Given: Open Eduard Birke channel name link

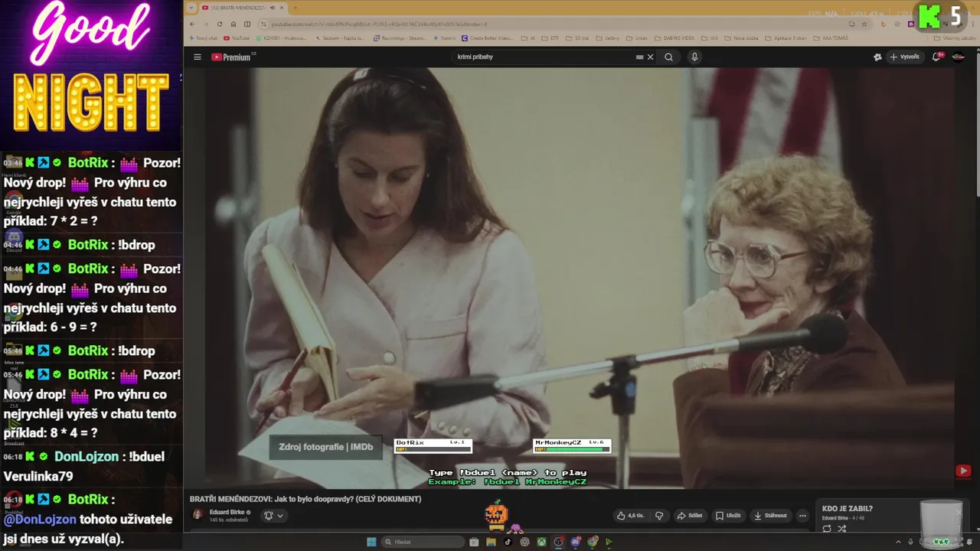Looking at the screenshot, I should pos(227,512).
